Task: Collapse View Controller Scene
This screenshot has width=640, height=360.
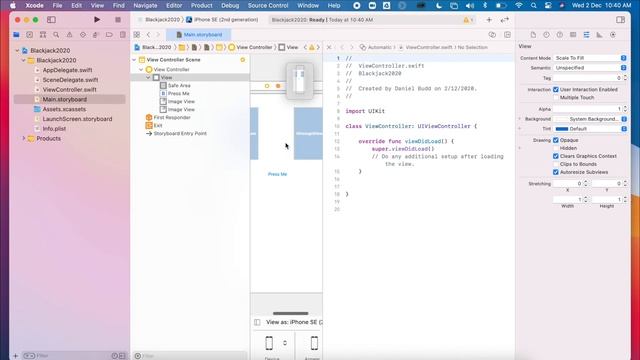Action: click(134, 60)
